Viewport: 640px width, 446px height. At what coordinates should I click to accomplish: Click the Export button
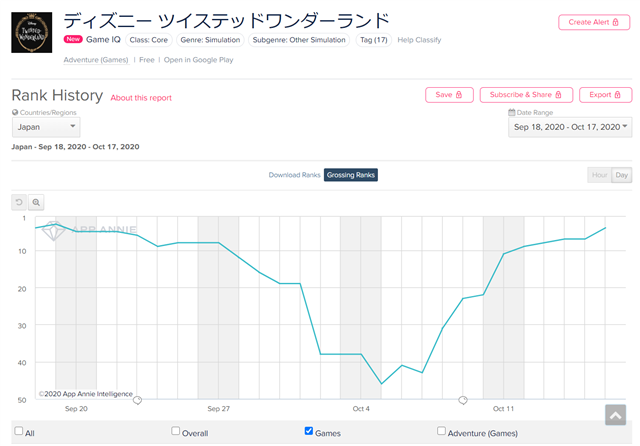(605, 95)
